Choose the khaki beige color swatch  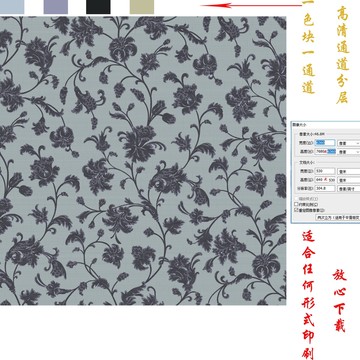[x=142, y=7]
